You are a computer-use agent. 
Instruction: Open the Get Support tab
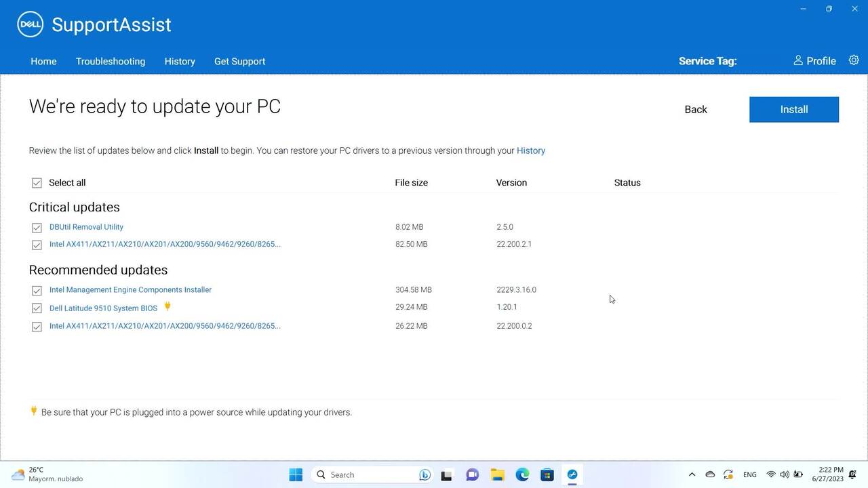tap(239, 61)
